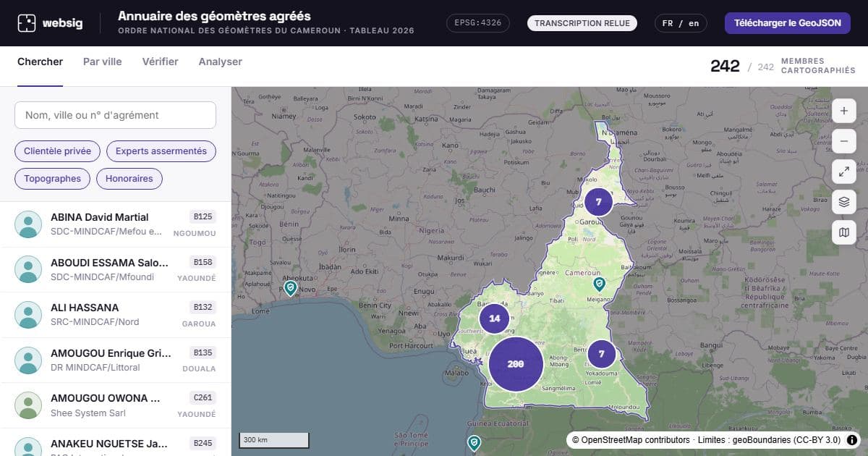
Task: Select ABOUDI ESSAMA Salo... entry
Action: [116, 269]
